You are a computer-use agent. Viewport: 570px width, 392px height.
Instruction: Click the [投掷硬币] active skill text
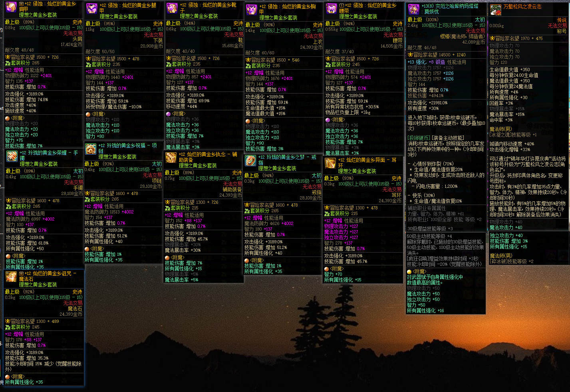(x=419, y=138)
